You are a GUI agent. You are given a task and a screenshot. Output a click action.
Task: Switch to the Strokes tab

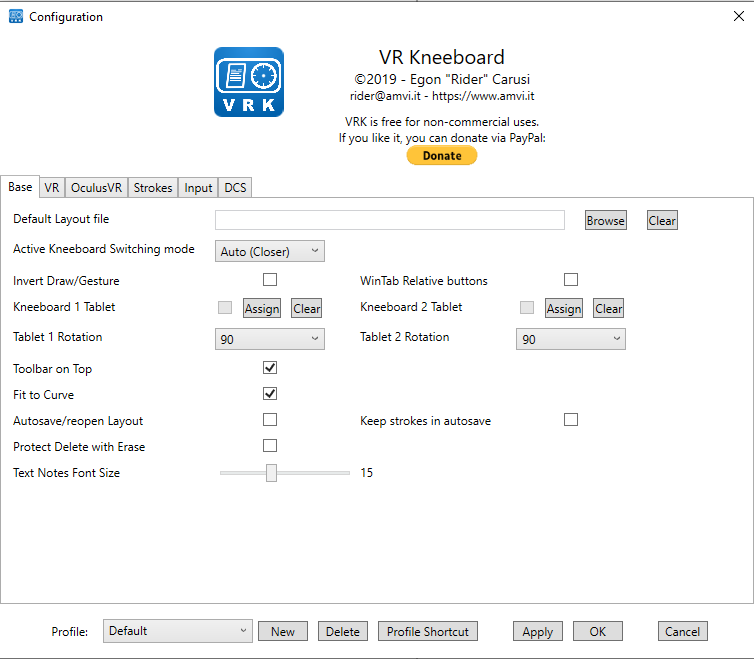point(153,188)
